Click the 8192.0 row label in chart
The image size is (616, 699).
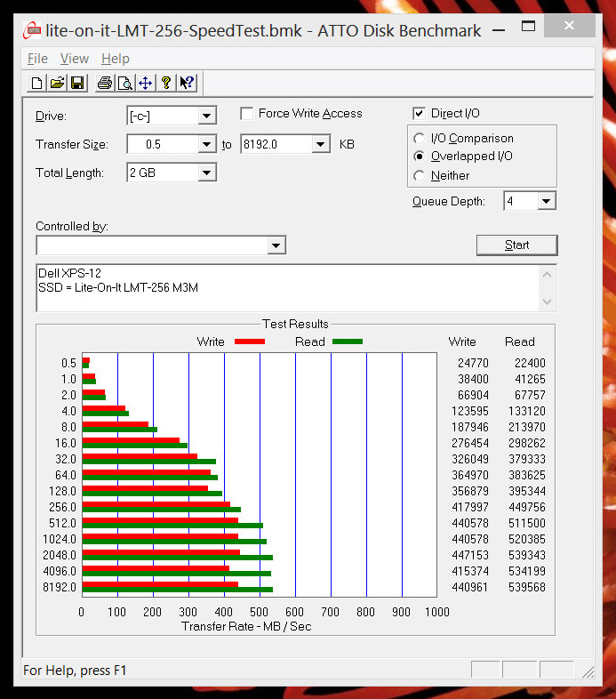(60, 587)
